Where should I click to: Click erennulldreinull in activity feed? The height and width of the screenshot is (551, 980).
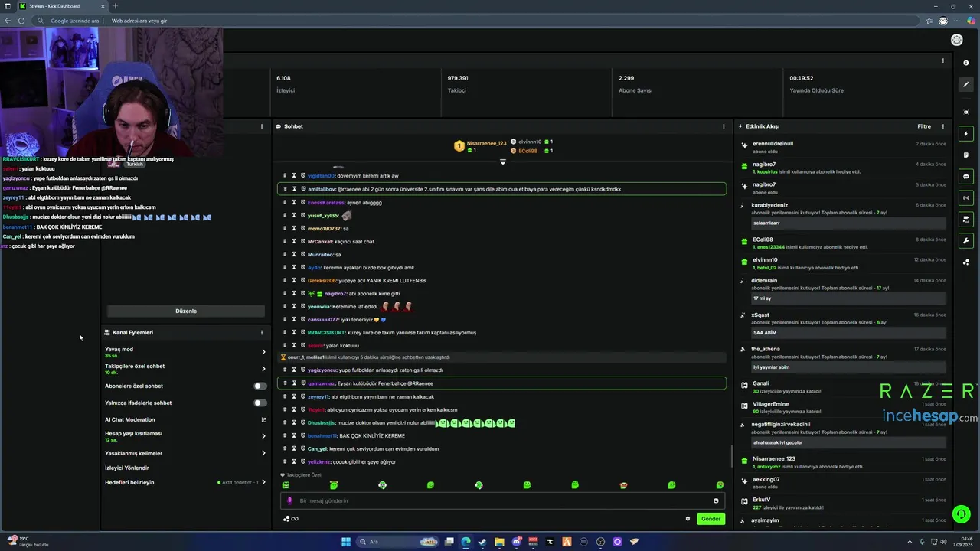[773, 144]
